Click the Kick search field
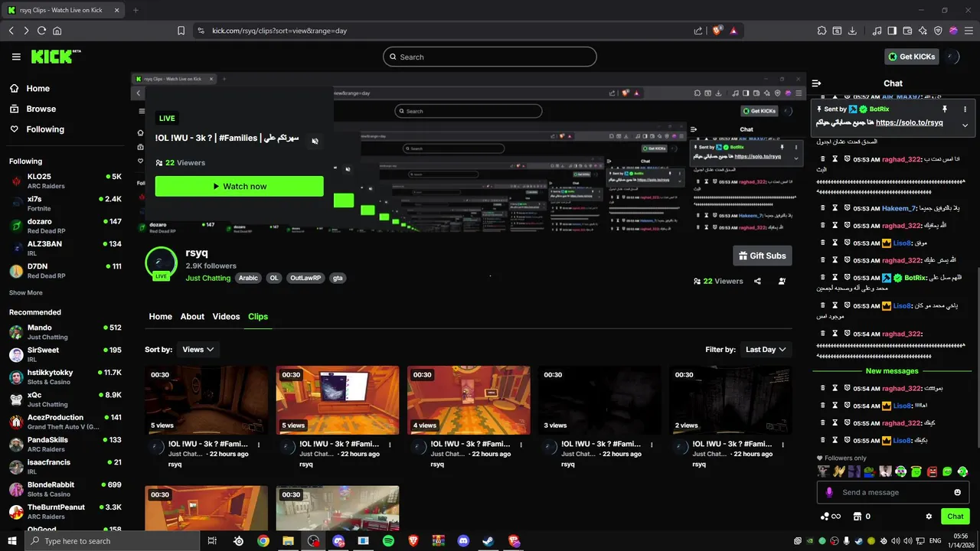 pos(490,57)
